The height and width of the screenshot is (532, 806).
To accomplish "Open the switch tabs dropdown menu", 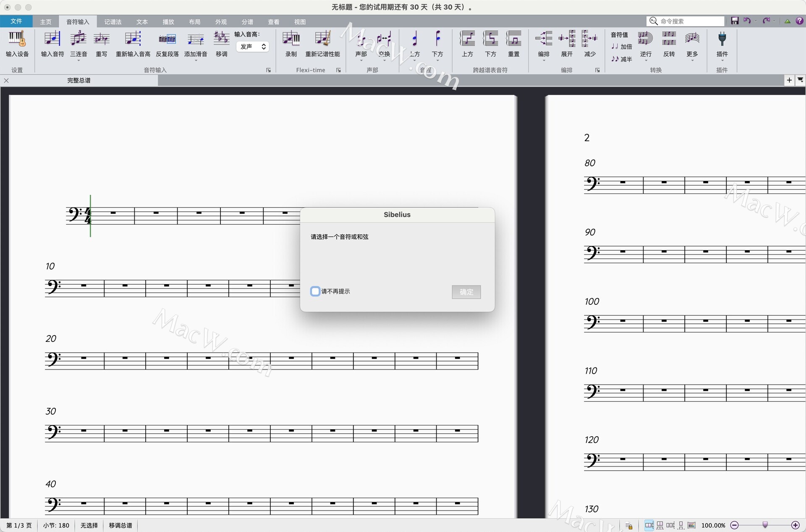I will click(x=801, y=80).
